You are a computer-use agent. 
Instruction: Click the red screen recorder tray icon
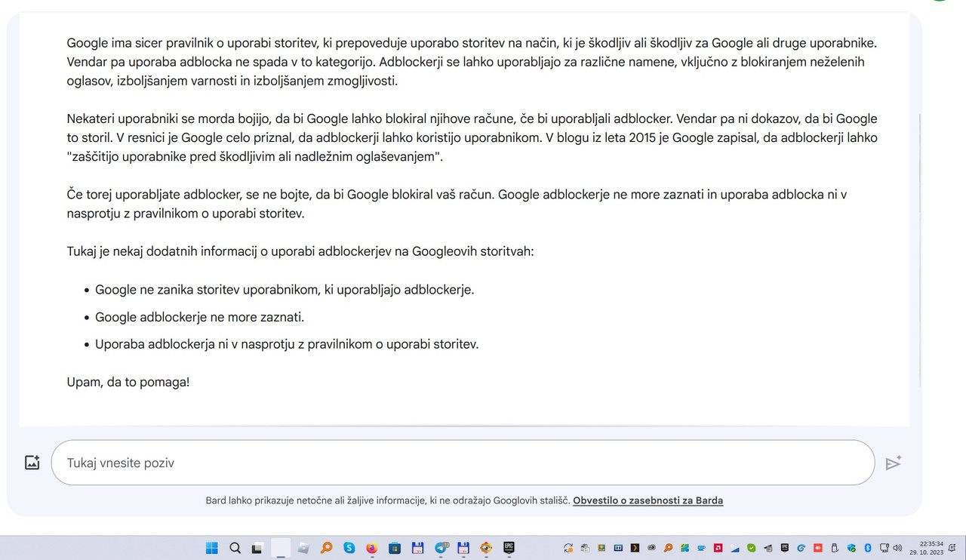(x=818, y=548)
